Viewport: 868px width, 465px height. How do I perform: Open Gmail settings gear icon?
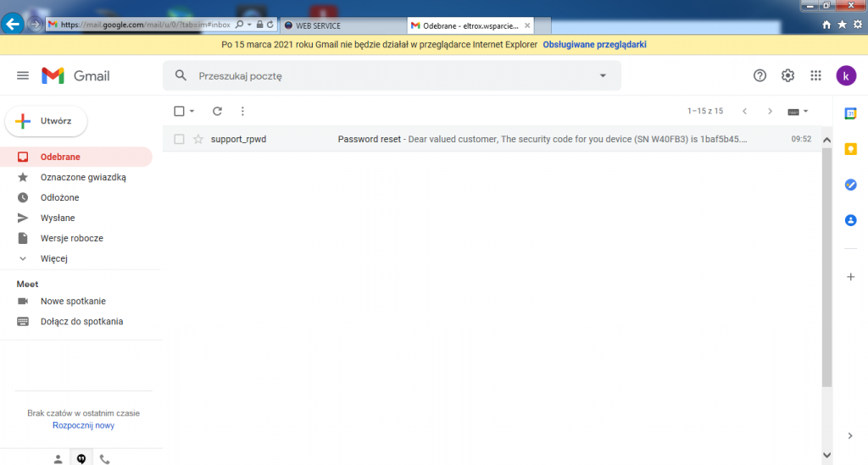[x=787, y=76]
